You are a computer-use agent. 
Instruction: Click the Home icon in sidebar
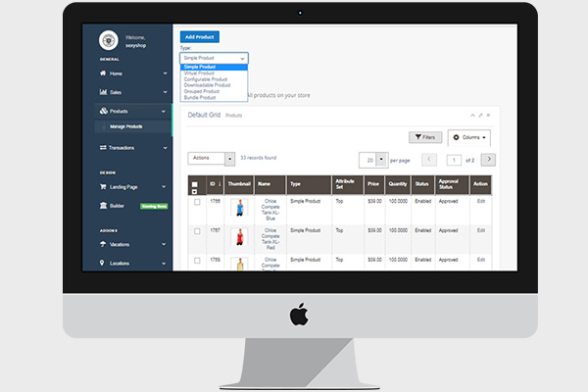click(104, 73)
